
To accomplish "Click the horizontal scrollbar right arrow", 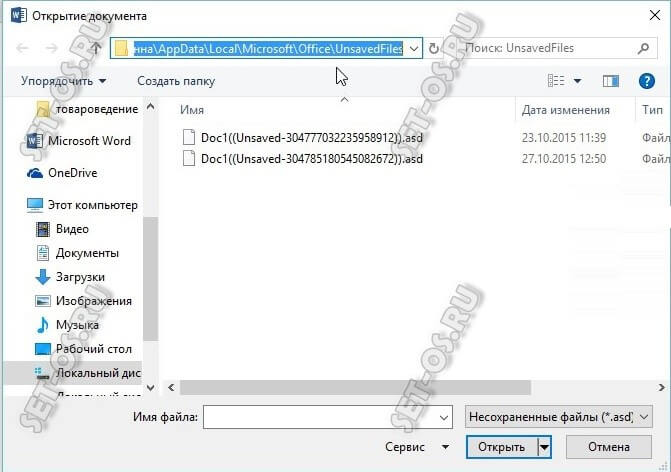I will click(662, 388).
